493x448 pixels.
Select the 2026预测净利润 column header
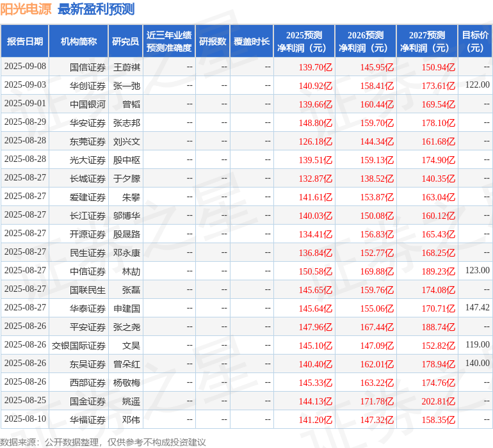click(x=366, y=41)
